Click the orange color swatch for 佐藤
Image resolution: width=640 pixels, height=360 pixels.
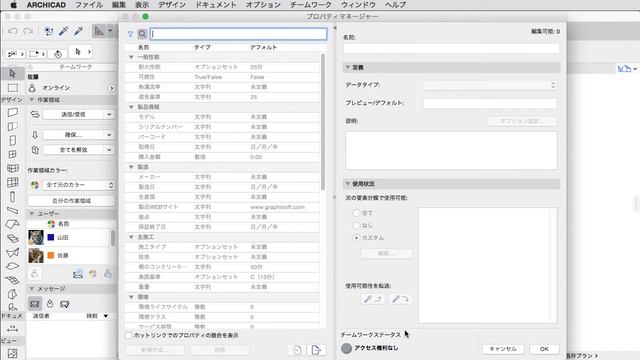[x=51, y=255]
